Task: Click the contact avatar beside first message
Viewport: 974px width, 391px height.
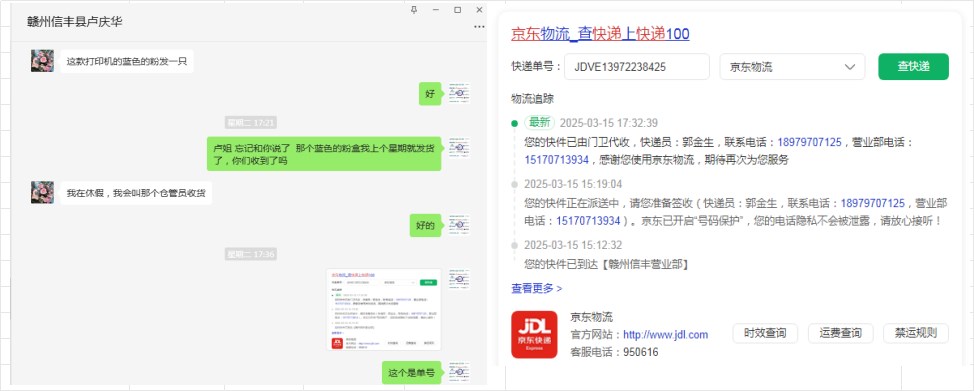Action: [x=42, y=61]
